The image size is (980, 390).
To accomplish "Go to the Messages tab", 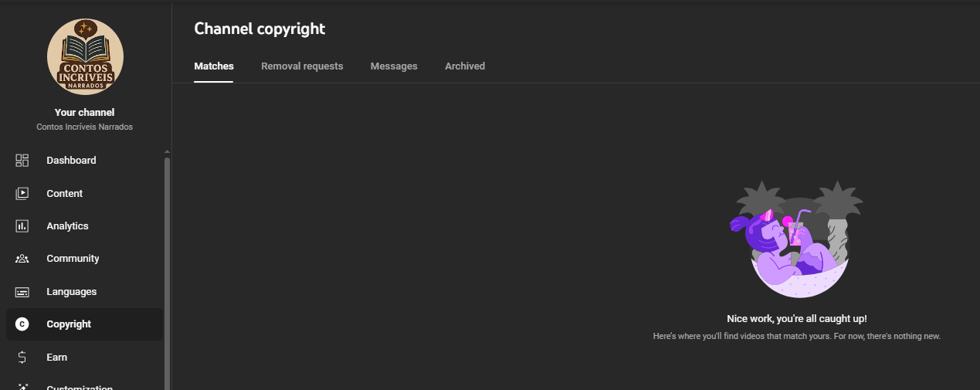I will tap(394, 66).
